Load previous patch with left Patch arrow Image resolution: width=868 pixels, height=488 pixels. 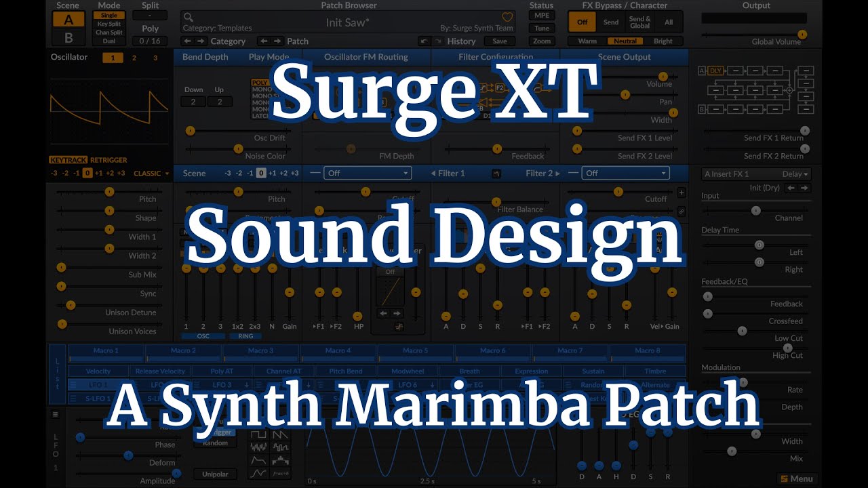coord(264,41)
